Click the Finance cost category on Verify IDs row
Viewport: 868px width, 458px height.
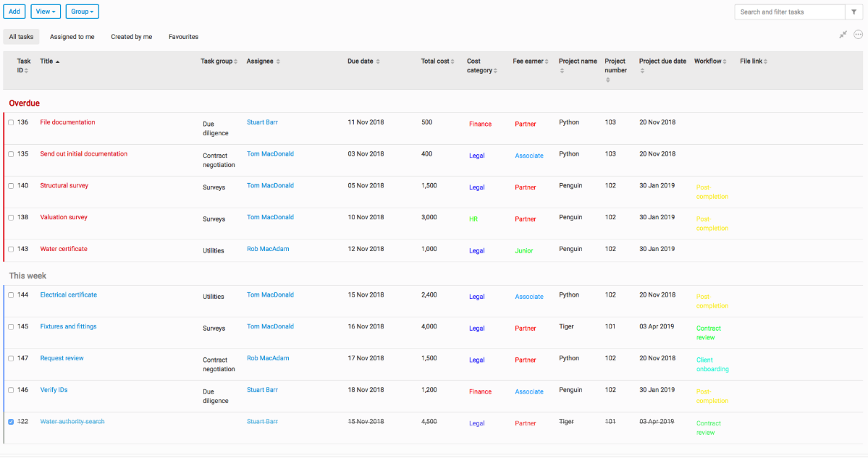481,391
